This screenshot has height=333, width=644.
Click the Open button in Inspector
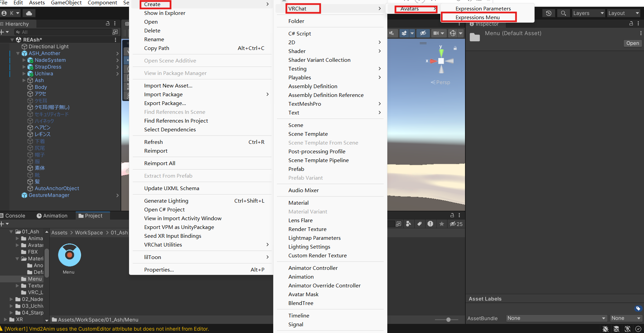tap(632, 43)
